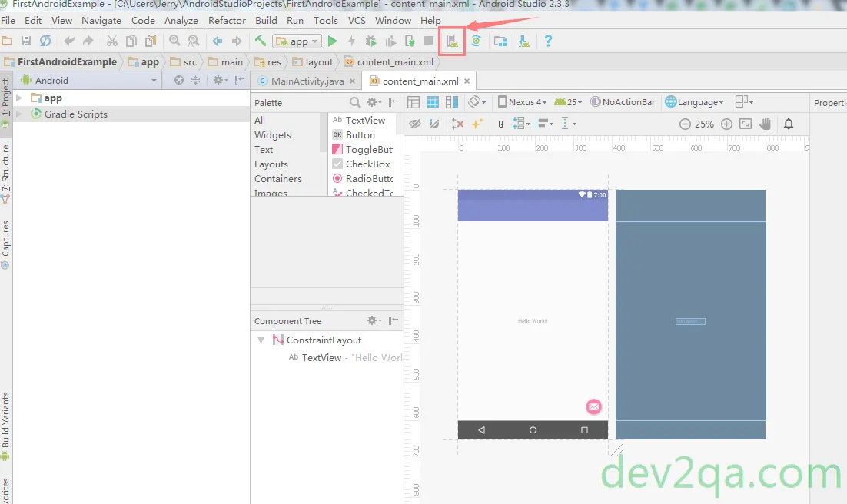Click the Make Project hammer icon
The image size is (847, 504).
coord(261,41)
